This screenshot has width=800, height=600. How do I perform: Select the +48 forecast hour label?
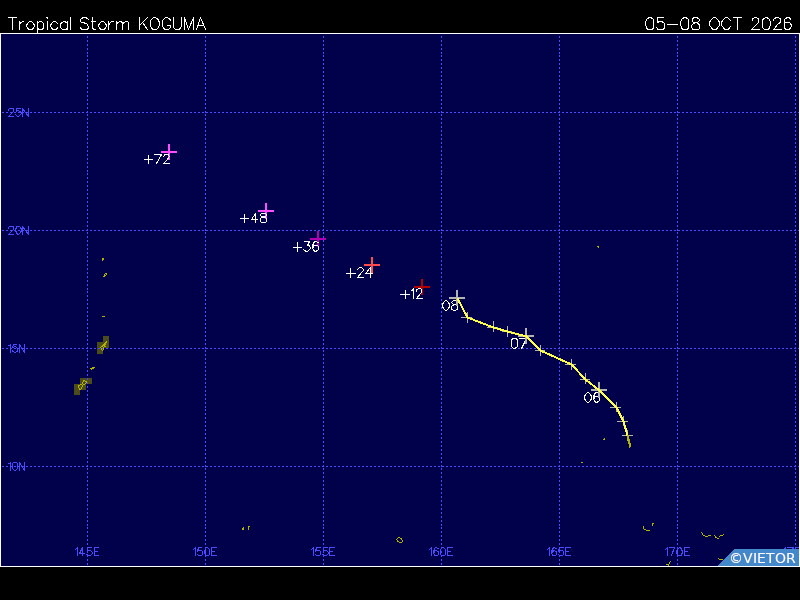[254, 218]
